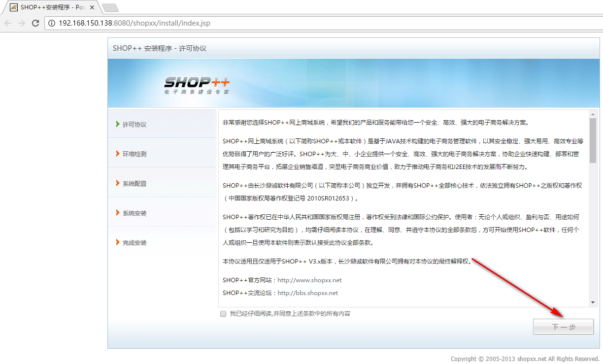The width and height of the screenshot is (603, 364).
Task: Click the label SHOP++交流论坛：
Action: [250, 293]
